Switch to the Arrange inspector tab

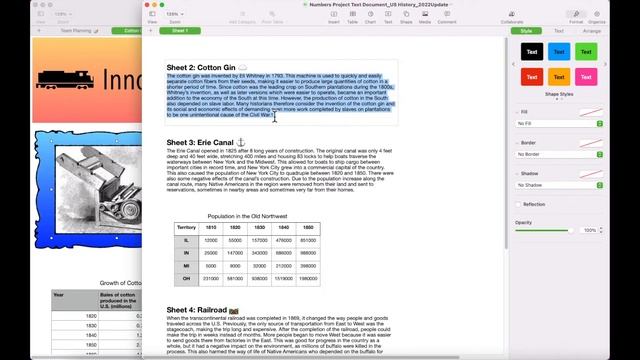click(x=591, y=31)
